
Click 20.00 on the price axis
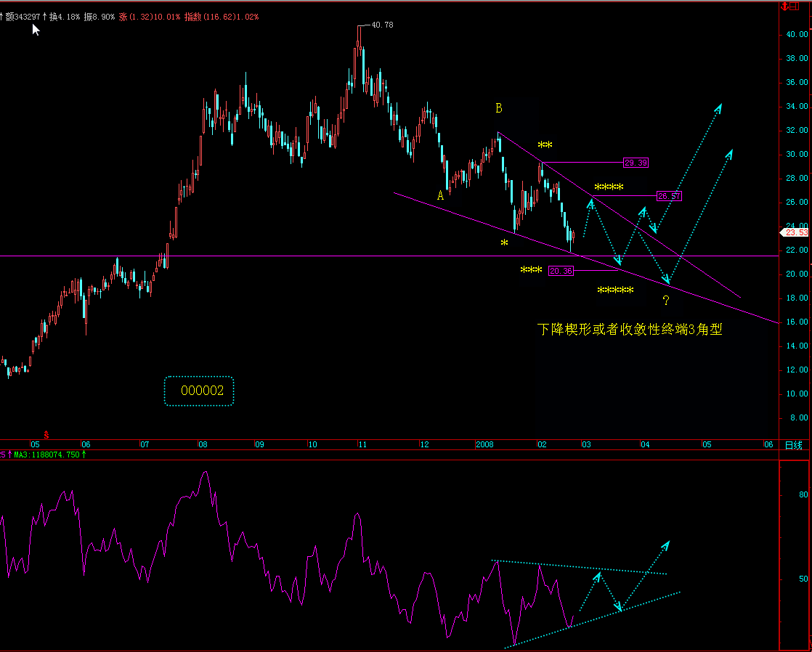click(797, 274)
